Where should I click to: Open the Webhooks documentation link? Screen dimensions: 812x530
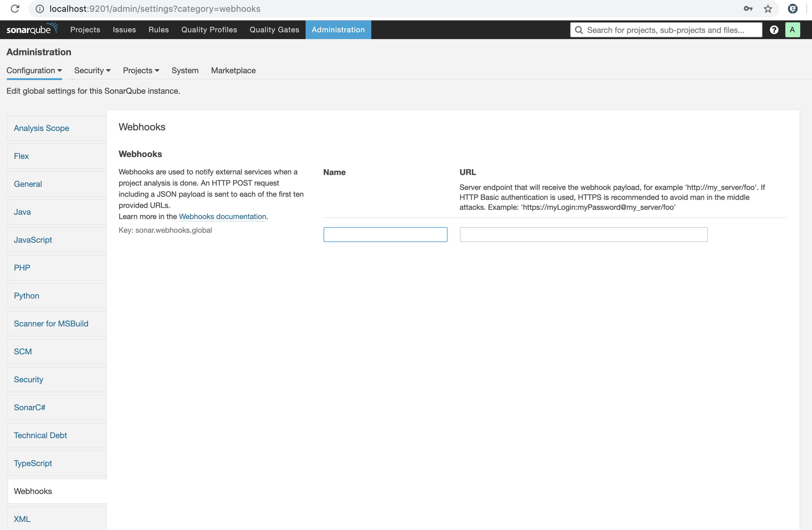222,217
